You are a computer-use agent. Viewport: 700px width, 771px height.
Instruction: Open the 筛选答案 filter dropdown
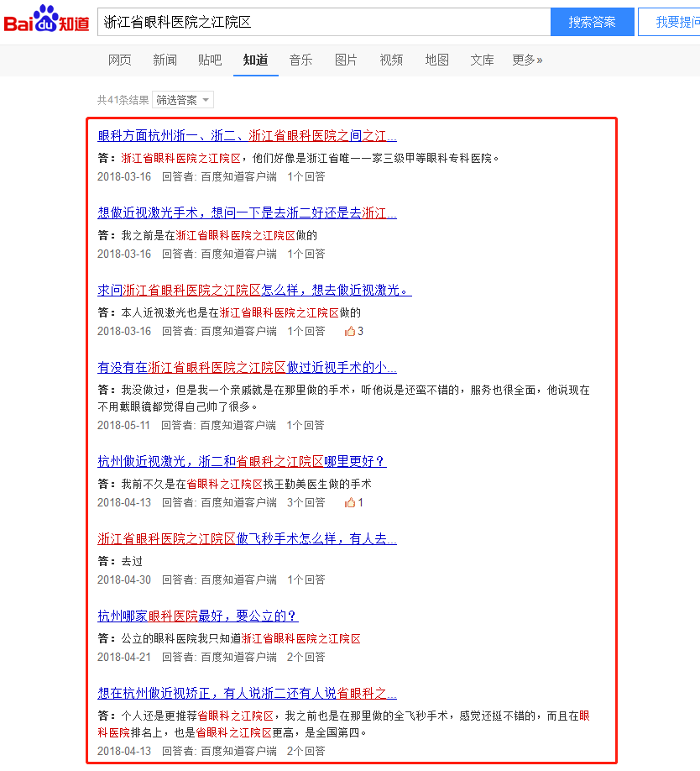(x=183, y=100)
